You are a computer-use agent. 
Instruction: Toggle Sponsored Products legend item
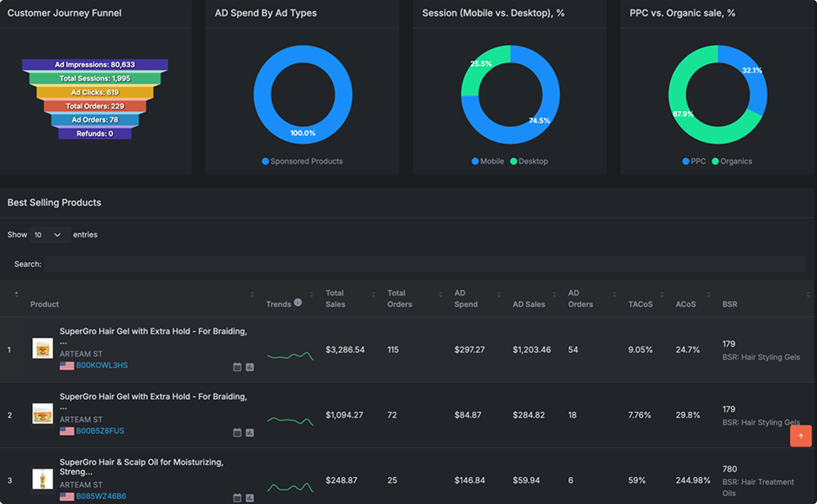pyautogui.click(x=302, y=161)
